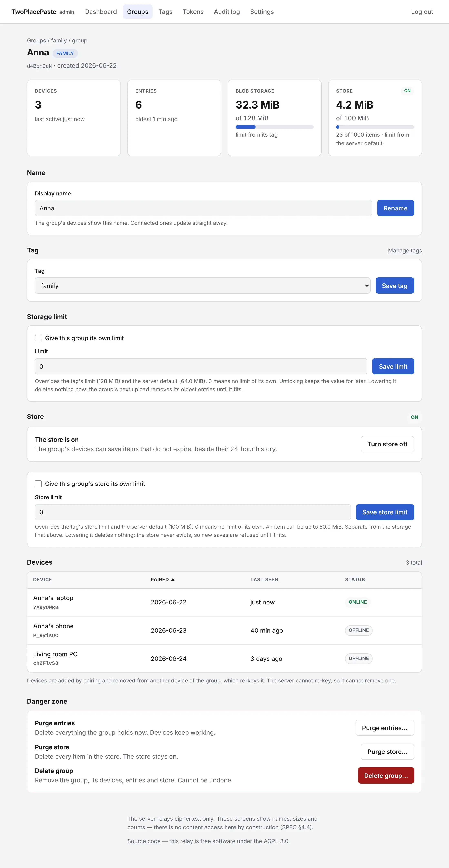Screen dimensions: 449x868
Task: Click device ID 7A9yUWRB
Action: [x=46, y=607]
